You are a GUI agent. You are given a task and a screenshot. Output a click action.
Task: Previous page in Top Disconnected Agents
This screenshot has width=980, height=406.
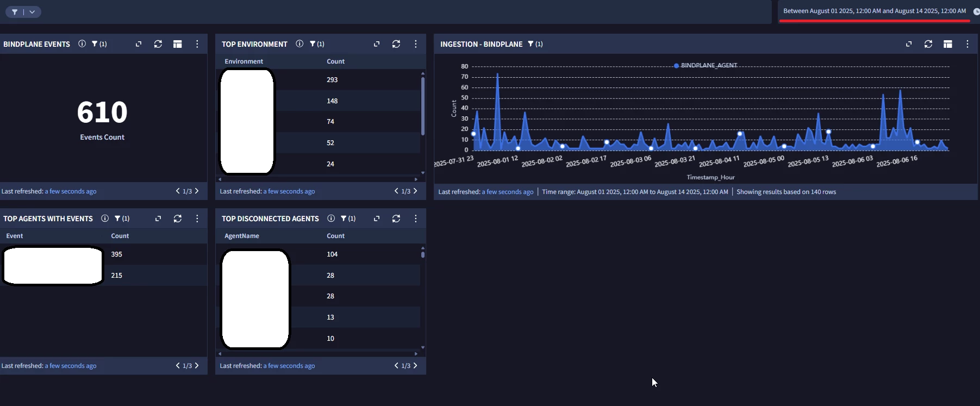[396, 365]
